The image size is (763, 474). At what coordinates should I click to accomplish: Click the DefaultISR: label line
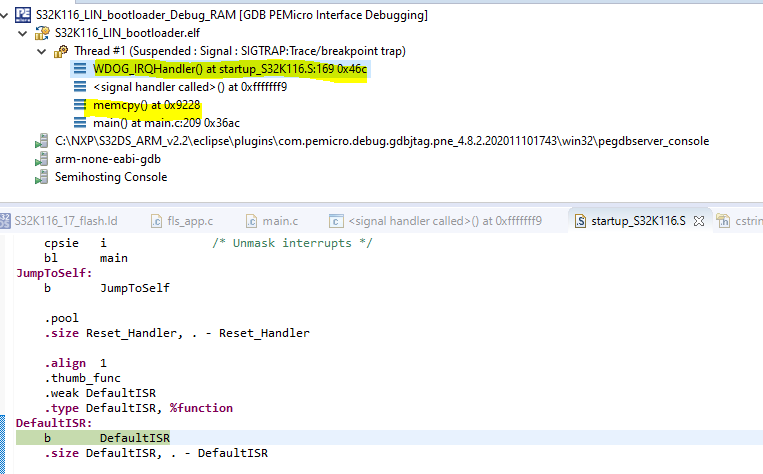[x=54, y=423]
